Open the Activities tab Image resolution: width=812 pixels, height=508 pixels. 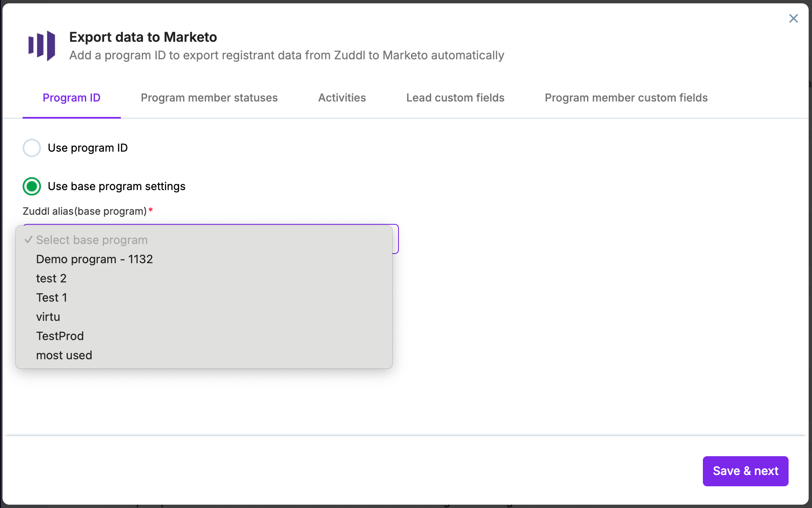[342, 98]
